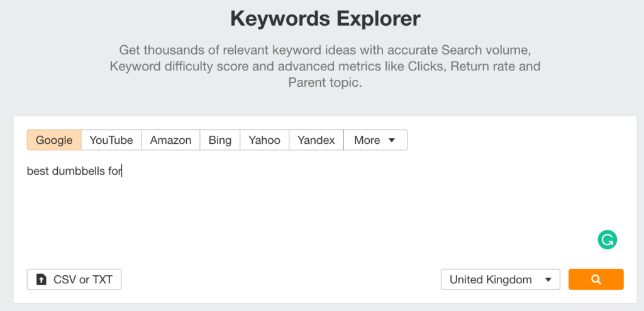Click the upload file icon beside CSV

(x=42, y=280)
